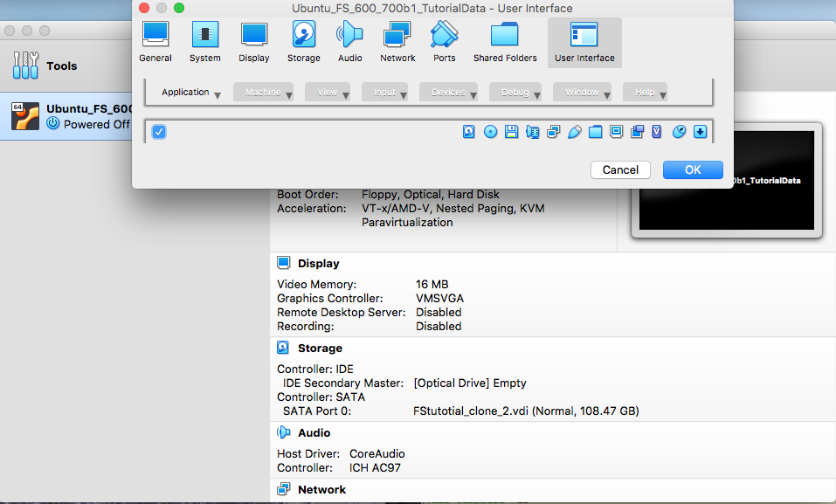Click the hard disk status bar indicator
The image size is (836, 504).
click(x=469, y=132)
